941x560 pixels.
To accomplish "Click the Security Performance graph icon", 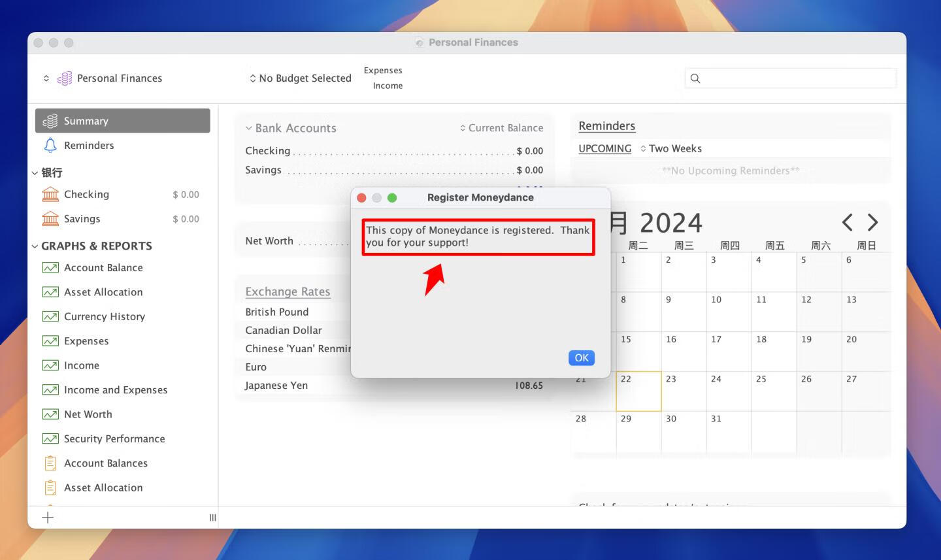I will 50,438.
